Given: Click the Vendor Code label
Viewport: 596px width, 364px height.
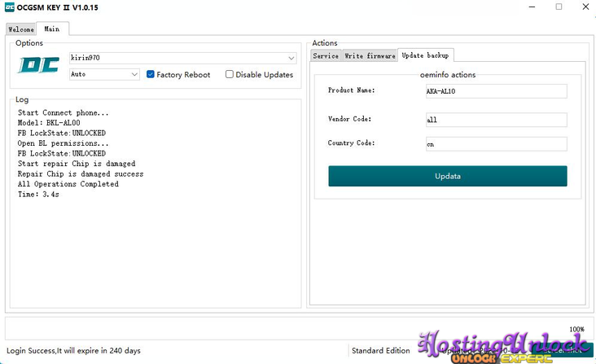Looking at the screenshot, I should click(349, 119).
